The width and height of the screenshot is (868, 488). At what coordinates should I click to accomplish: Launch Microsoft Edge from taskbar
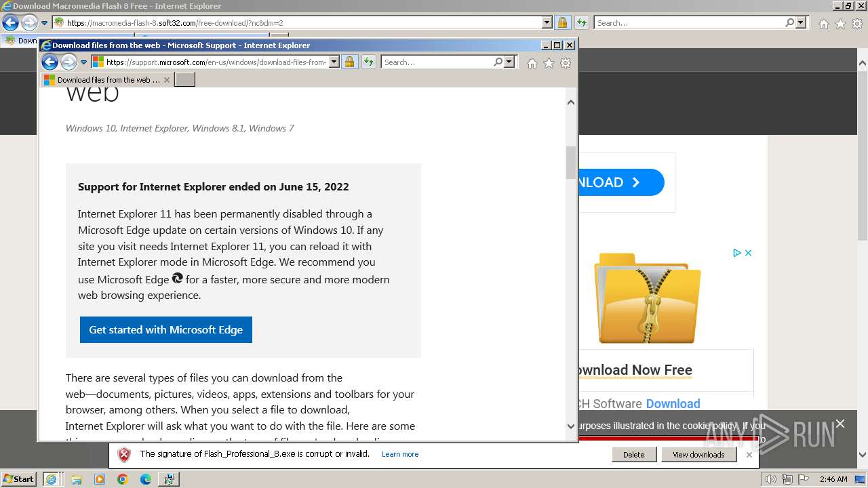(x=146, y=479)
